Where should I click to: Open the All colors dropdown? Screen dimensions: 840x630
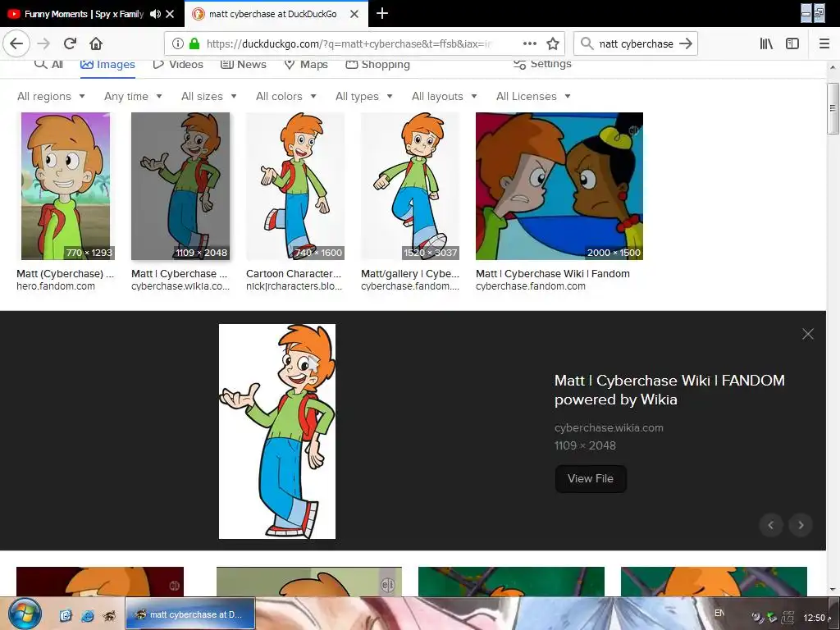point(286,97)
